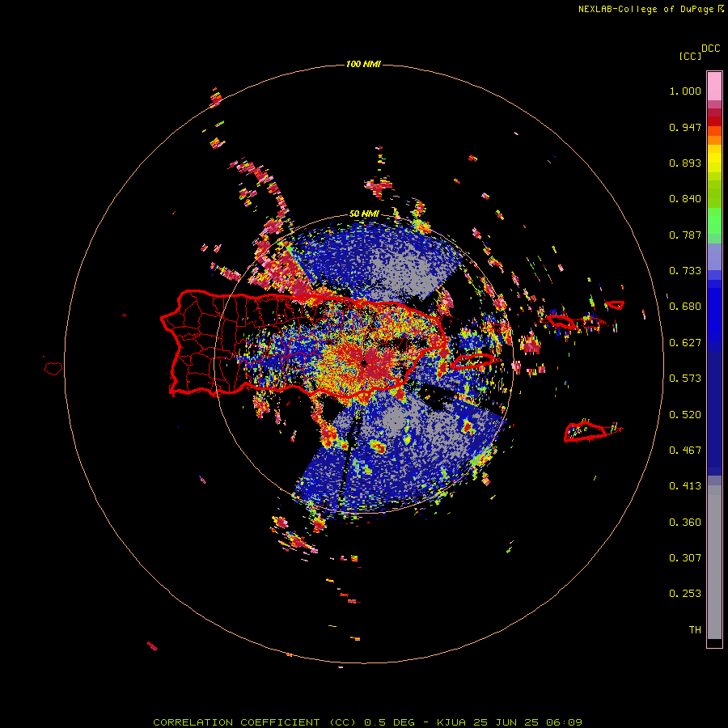Viewport: 728px width, 728px height.
Task: Click the bright green color bar segment
Action: click(x=714, y=221)
